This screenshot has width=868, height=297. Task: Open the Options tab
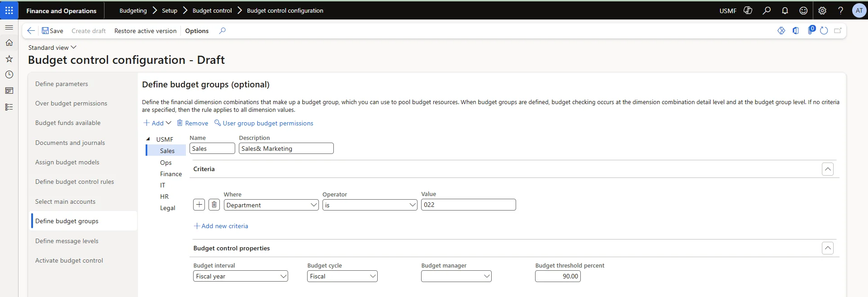197,31
